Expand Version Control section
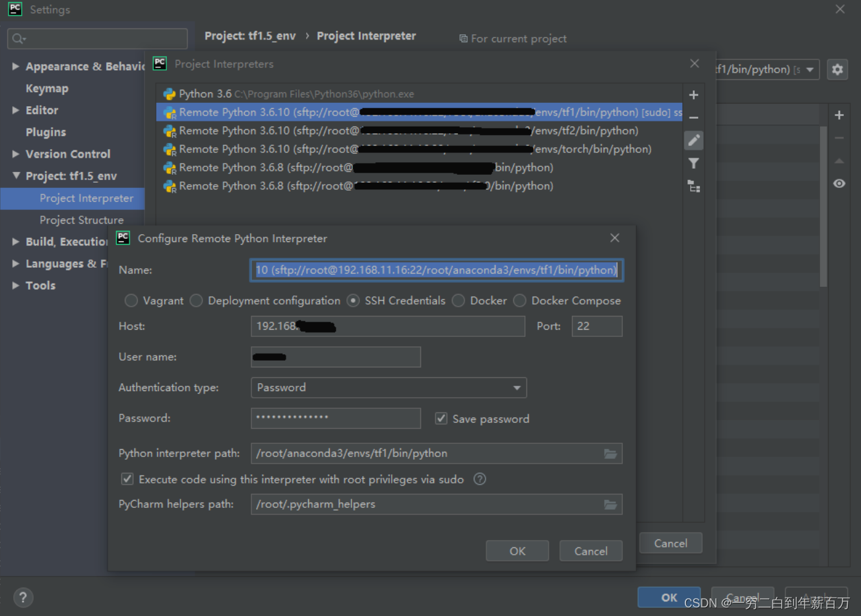Viewport: 861px width, 616px height. (16, 154)
